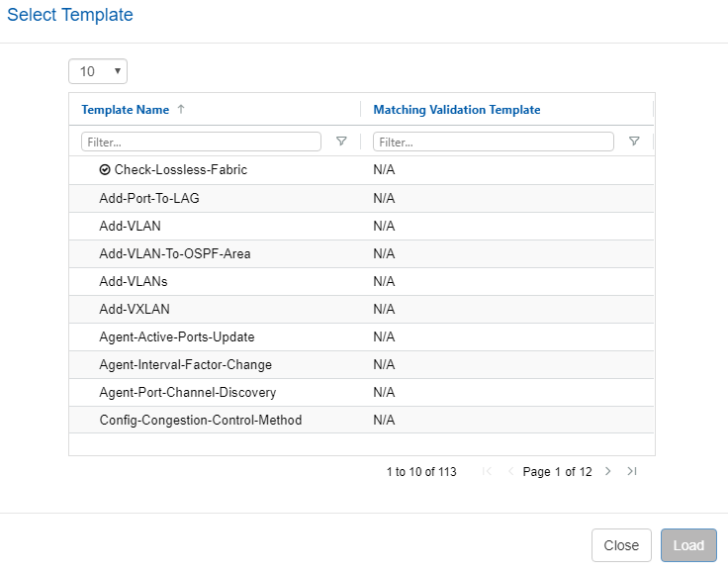Click the sort arrow next to Template Name

181,110
